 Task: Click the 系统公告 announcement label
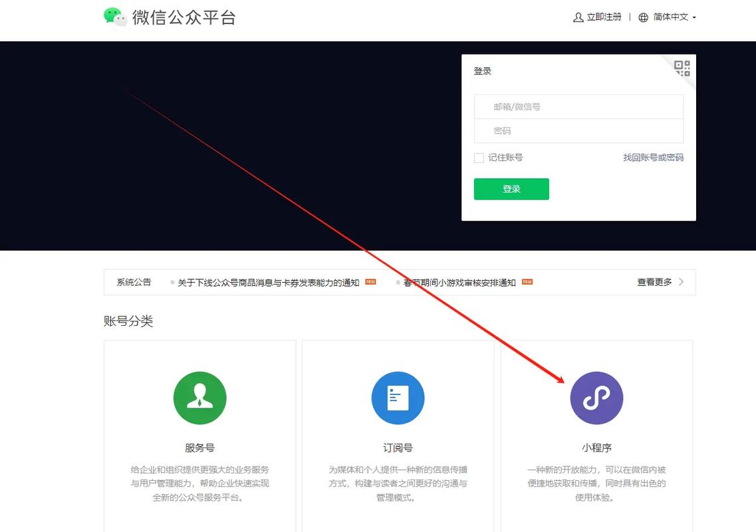134,281
